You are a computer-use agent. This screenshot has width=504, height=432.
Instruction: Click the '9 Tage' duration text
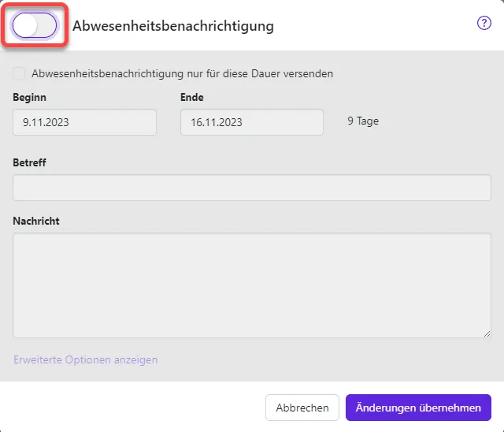(x=363, y=121)
